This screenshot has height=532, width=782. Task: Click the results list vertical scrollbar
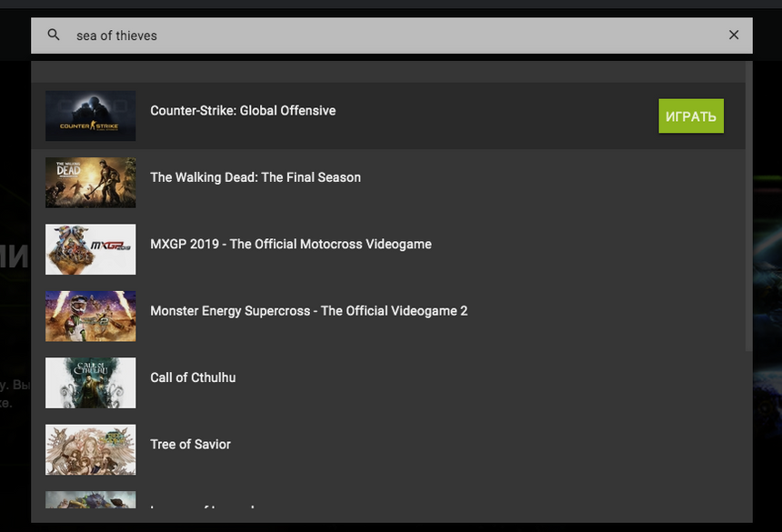coord(748,206)
